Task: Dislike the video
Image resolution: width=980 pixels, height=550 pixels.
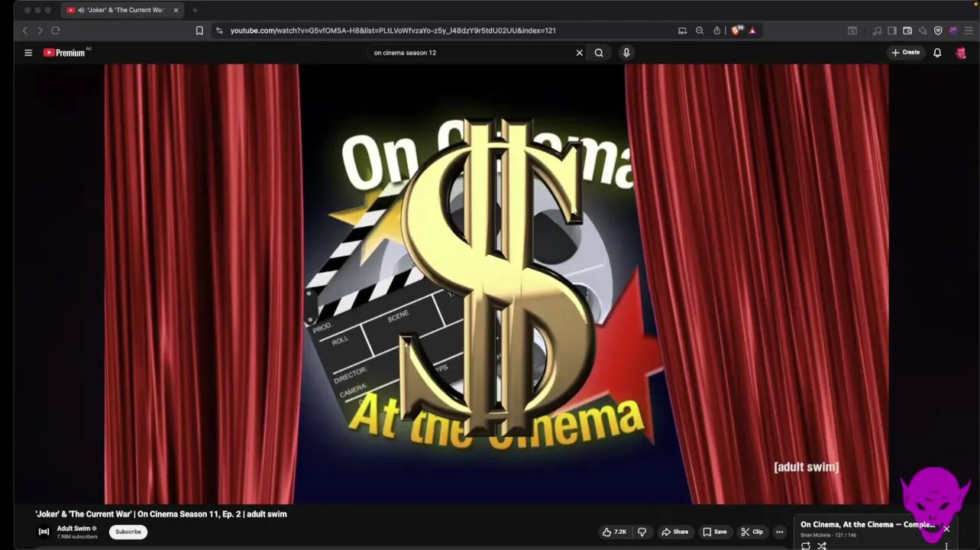Action: [x=642, y=532]
